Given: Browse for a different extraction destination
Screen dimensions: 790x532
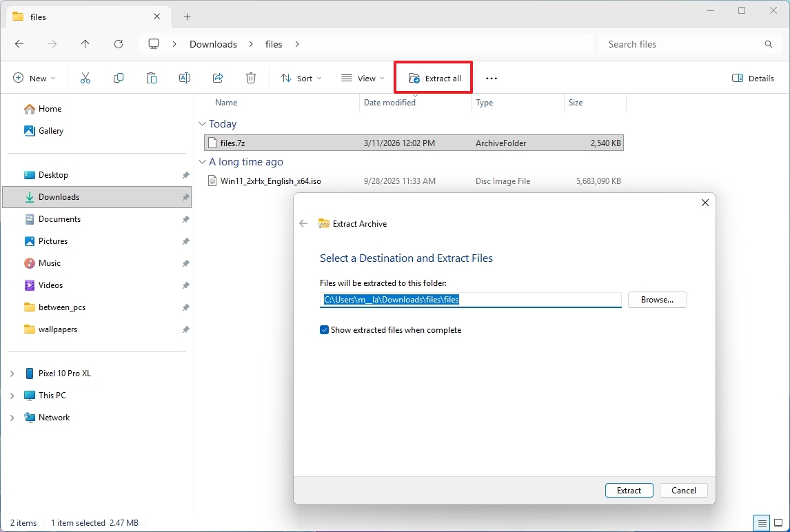Looking at the screenshot, I should (x=656, y=299).
